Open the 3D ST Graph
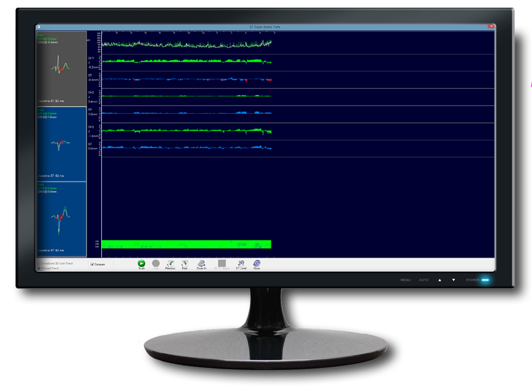Screen dimensions: 532x392 click(x=222, y=264)
